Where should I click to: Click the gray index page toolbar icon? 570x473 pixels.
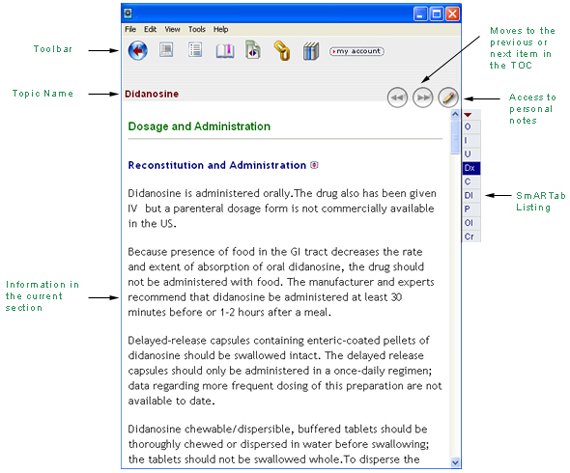coord(166,50)
